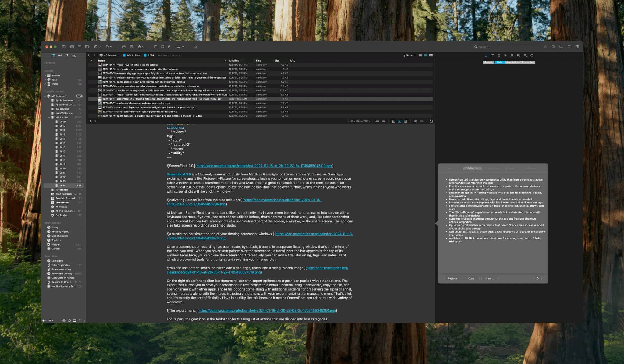This screenshot has height=364, width=624.
Task: Open the action ellipsis dropdown in toolbar
Action: pyautogui.click(x=109, y=47)
